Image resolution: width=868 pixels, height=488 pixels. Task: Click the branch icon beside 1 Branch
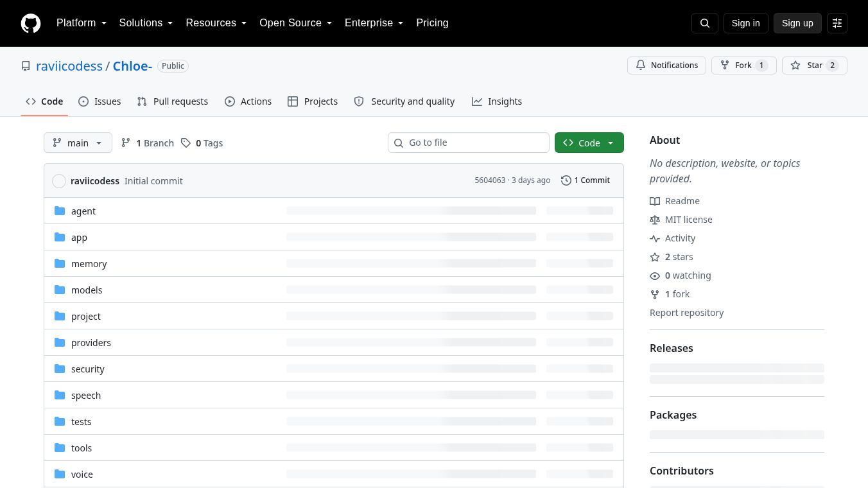(126, 143)
